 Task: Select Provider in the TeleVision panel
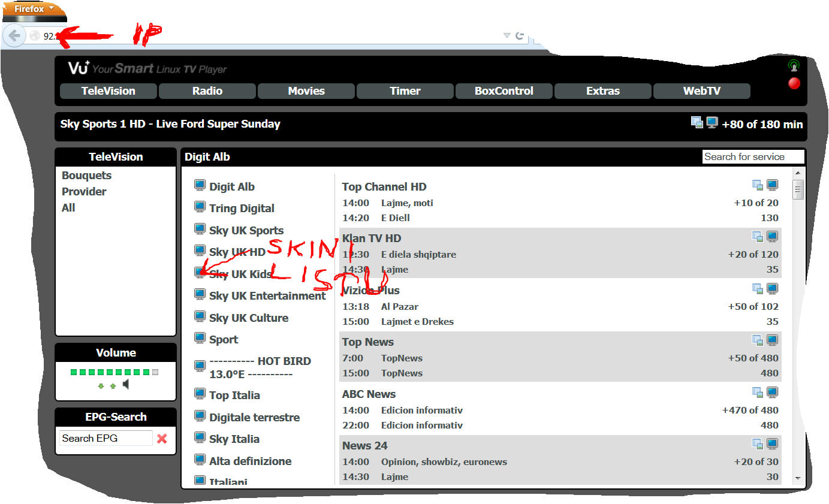pos(84,192)
